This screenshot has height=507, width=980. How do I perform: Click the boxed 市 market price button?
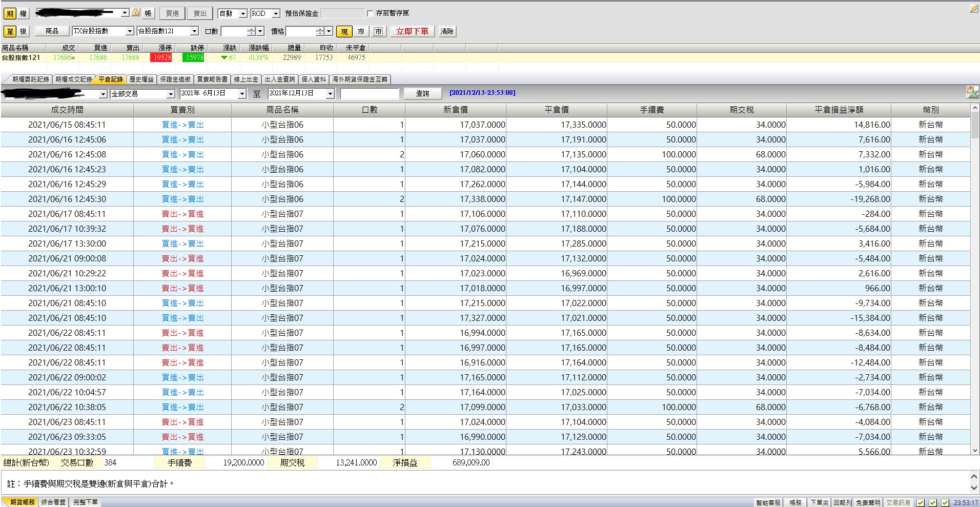378,31
